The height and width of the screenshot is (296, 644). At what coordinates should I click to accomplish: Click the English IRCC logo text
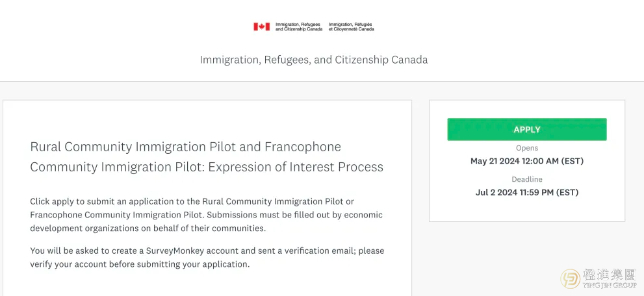pyautogui.click(x=298, y=27)
